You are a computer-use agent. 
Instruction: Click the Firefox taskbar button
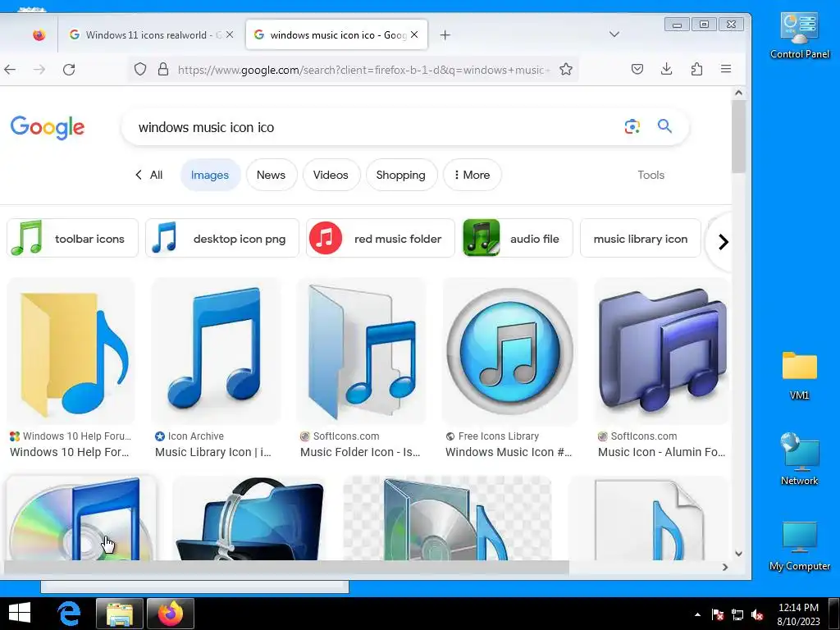[x=171, y=614]
